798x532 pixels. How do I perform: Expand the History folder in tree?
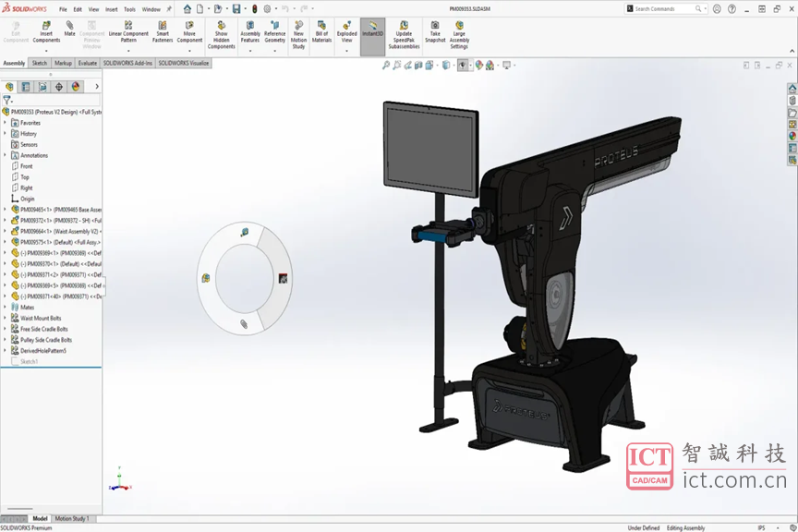(6, 133)
